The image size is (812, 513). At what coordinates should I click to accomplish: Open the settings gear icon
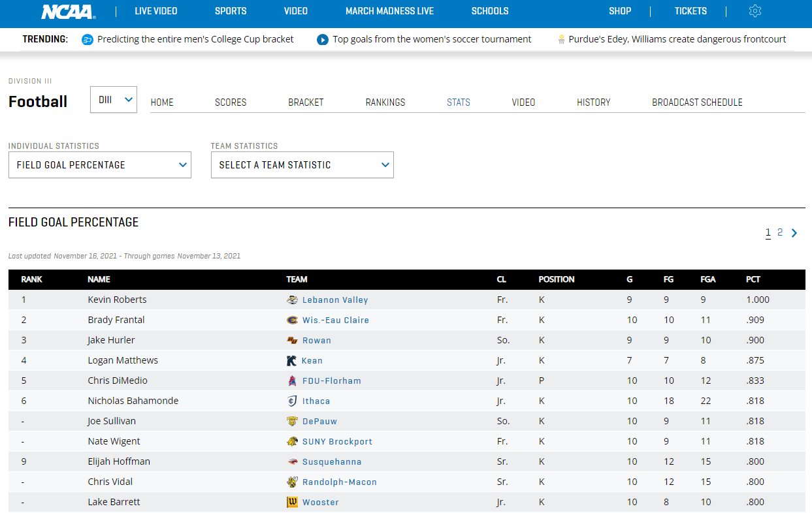pyautogui.click(x=755, y=11)
